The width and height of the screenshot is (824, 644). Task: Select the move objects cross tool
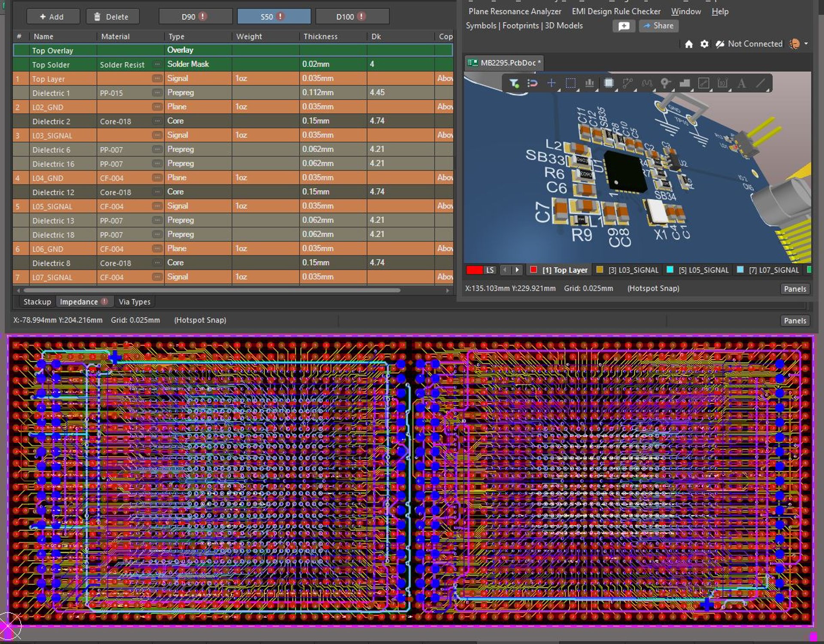tap(551, 83)
